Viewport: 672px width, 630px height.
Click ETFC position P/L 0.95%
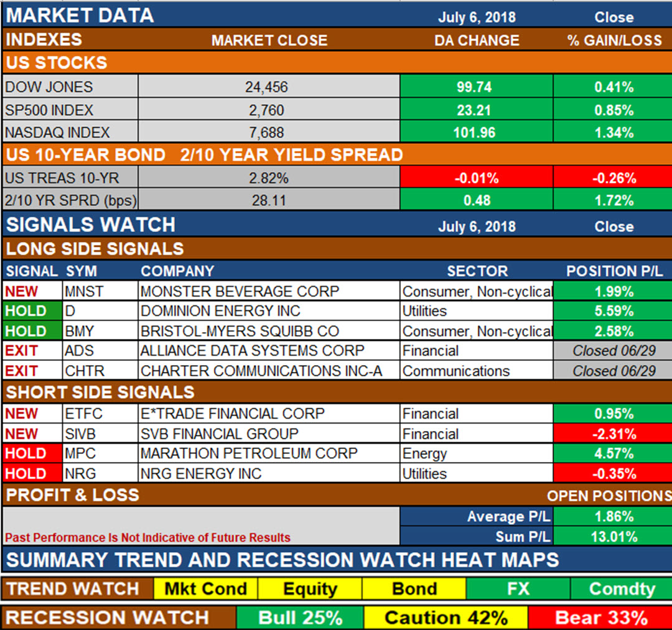(614, 414)
